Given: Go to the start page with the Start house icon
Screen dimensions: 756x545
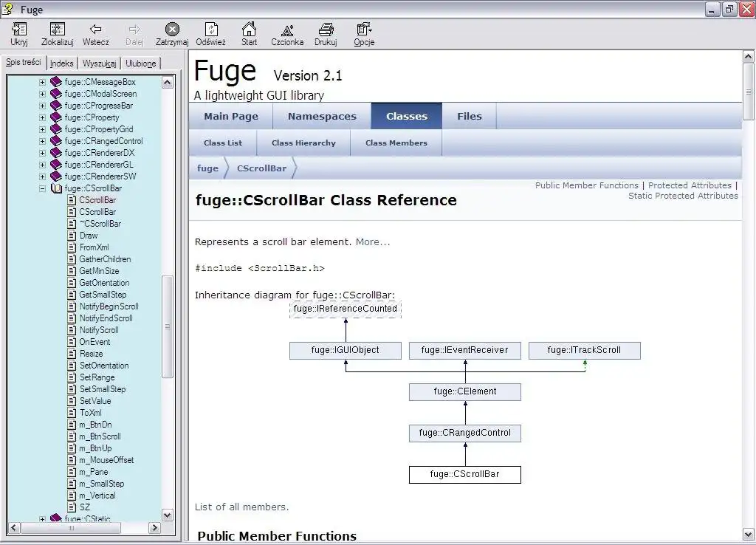Looking at the screenshot, I should tap(249, 29).
